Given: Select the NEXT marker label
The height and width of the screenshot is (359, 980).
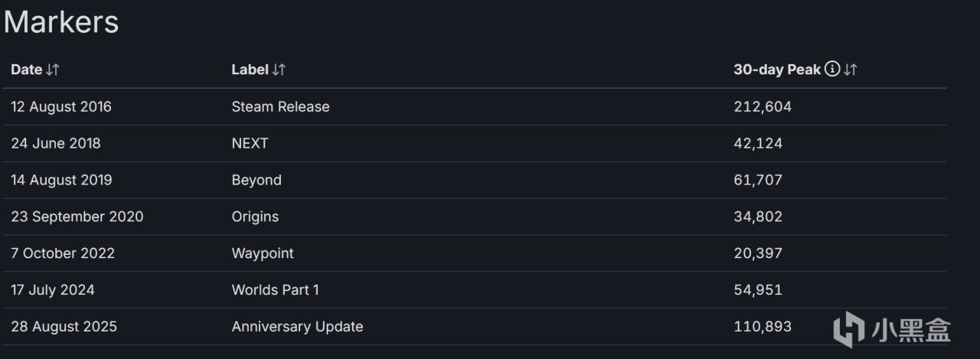Looking at the screenshot, I should [x=250, y=144].
